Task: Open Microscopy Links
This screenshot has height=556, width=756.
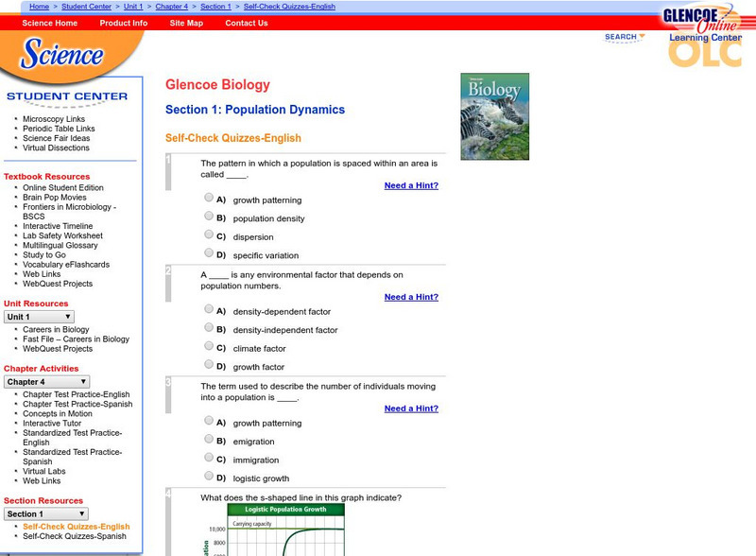Action: point(54,119)
